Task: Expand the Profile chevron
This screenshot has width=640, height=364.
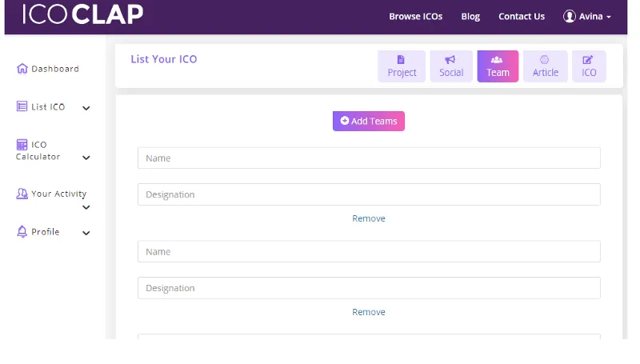Action: pyautogui.click(x=86, y=233)
